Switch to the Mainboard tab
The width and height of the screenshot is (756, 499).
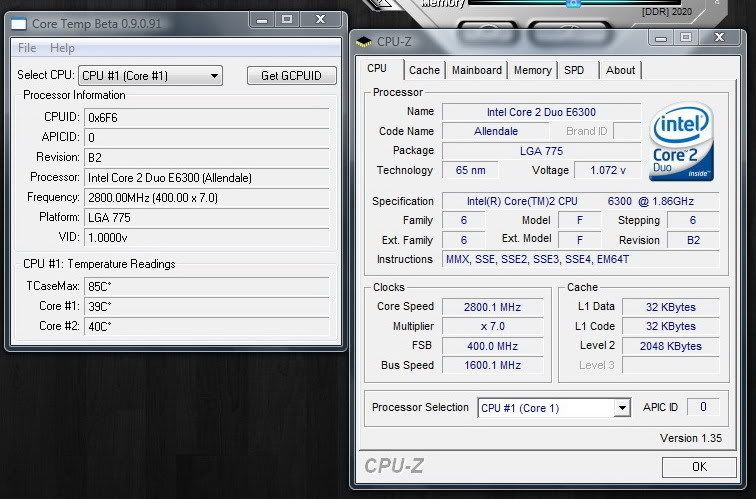coord(477,70)
